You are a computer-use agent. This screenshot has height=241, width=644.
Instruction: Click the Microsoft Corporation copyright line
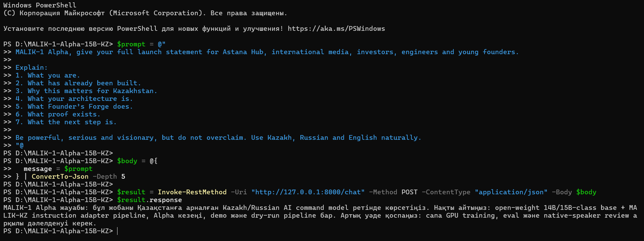(x=145, y=13)
